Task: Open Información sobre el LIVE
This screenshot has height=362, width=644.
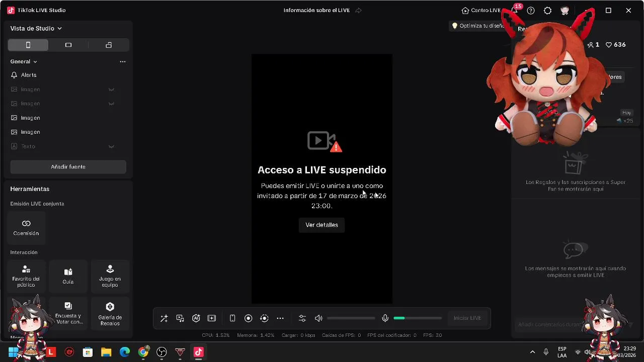Action: tap(316, 10)
